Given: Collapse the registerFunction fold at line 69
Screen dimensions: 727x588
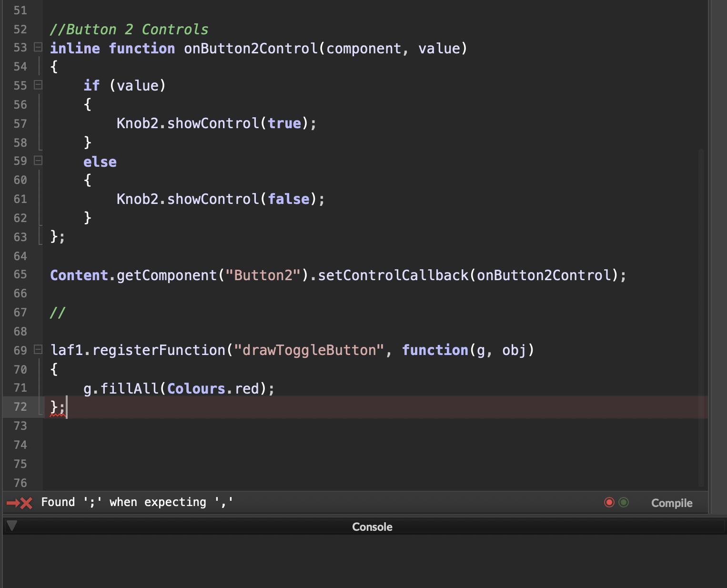Looking at the screenshot, I should point(38,350).
